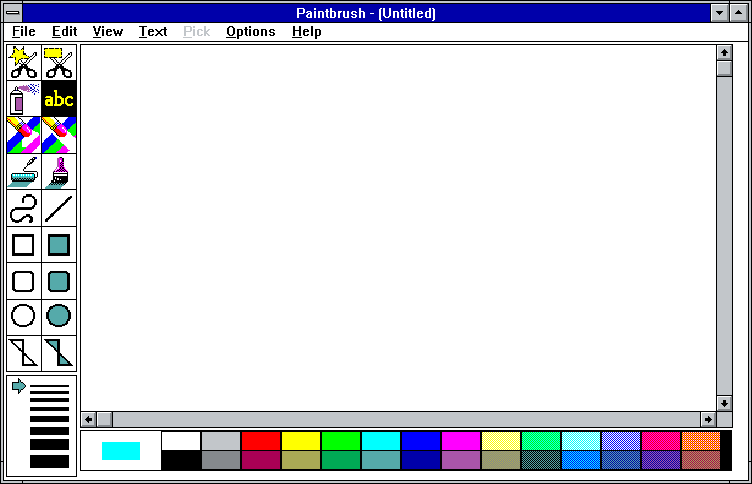Click the vertical scrollbar up arrow

[x=724, y=52]
